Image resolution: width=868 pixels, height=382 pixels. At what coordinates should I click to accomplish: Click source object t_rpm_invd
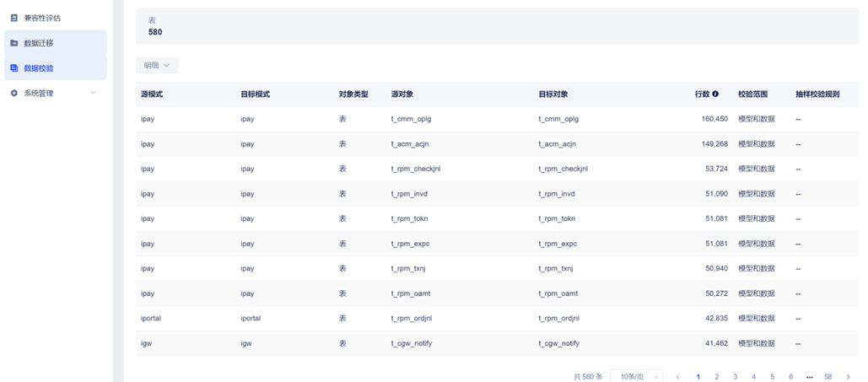pyautogui.click(x=409, y=194)
